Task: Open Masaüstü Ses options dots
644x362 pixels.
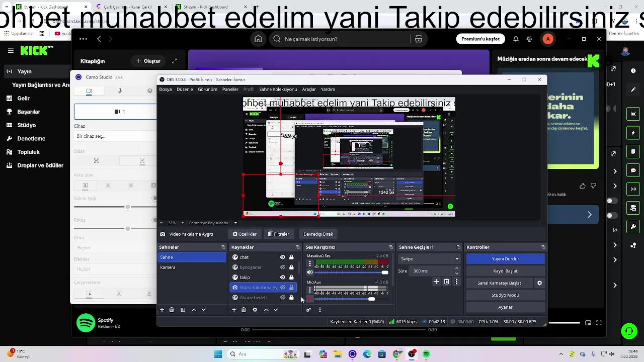Action: tap(310, 263)
